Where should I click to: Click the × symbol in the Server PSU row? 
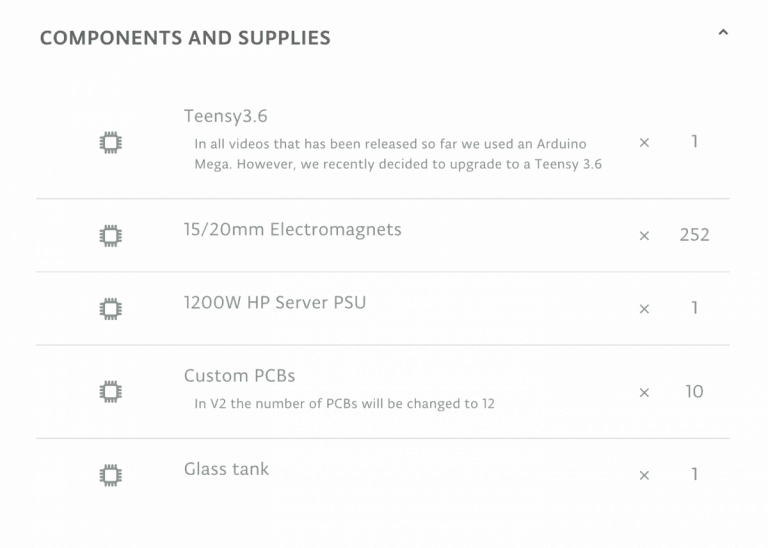click(x=644, y=309)
